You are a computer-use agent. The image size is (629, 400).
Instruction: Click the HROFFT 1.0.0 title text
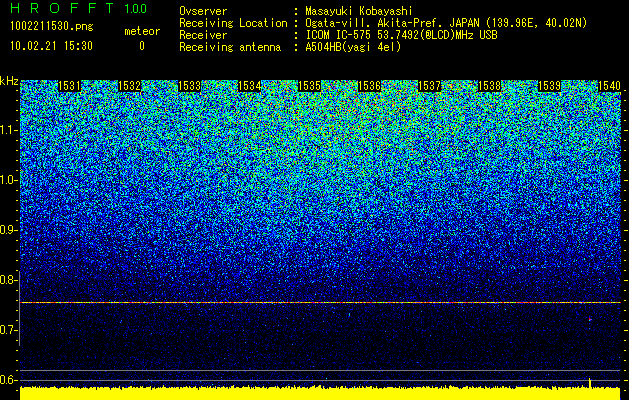pos(79,8)
